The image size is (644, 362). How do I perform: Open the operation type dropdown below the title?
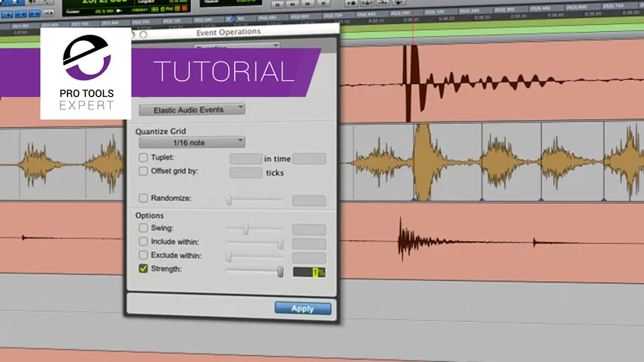[x=236, y=46]
